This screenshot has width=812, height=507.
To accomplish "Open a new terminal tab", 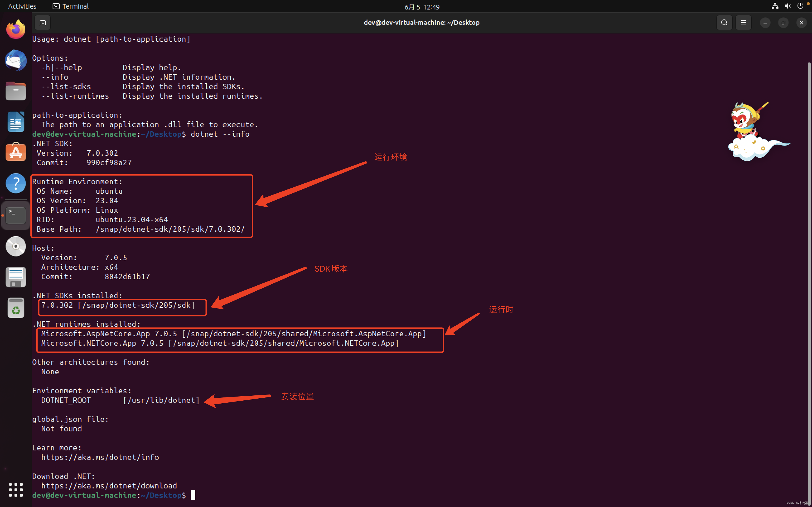I will (x=42, y=22).
